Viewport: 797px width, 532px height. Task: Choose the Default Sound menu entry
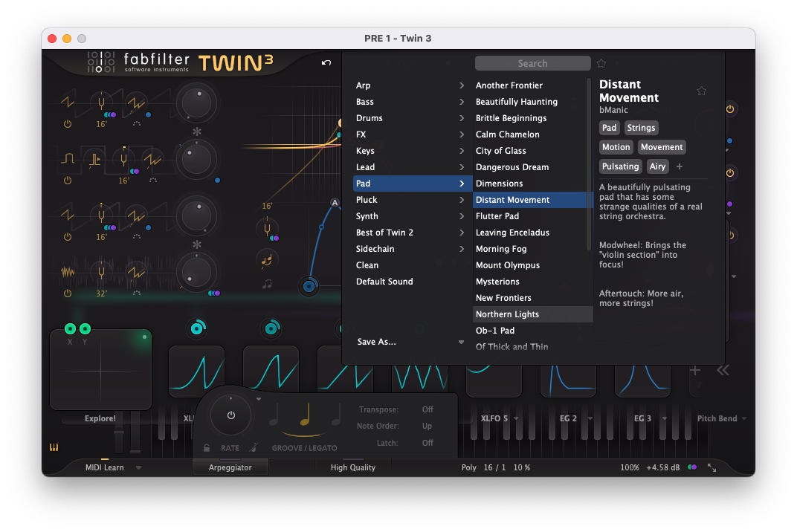pyautogui.click(x=384, y=282)
